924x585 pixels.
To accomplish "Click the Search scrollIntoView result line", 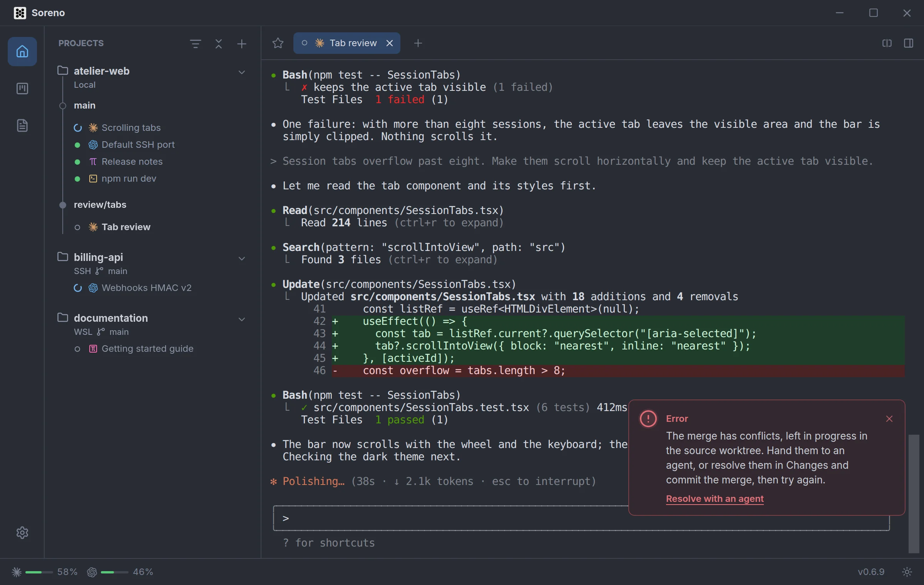I will 423,247.
